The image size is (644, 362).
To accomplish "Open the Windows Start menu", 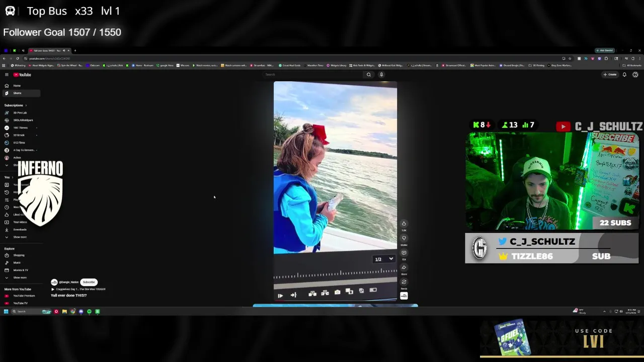I will click(6, 312).
